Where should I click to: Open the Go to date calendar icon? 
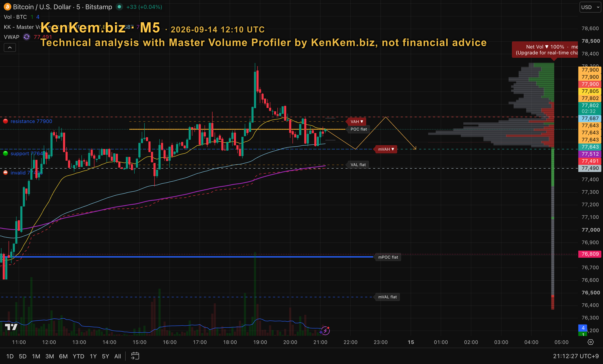tap(135, 356)
